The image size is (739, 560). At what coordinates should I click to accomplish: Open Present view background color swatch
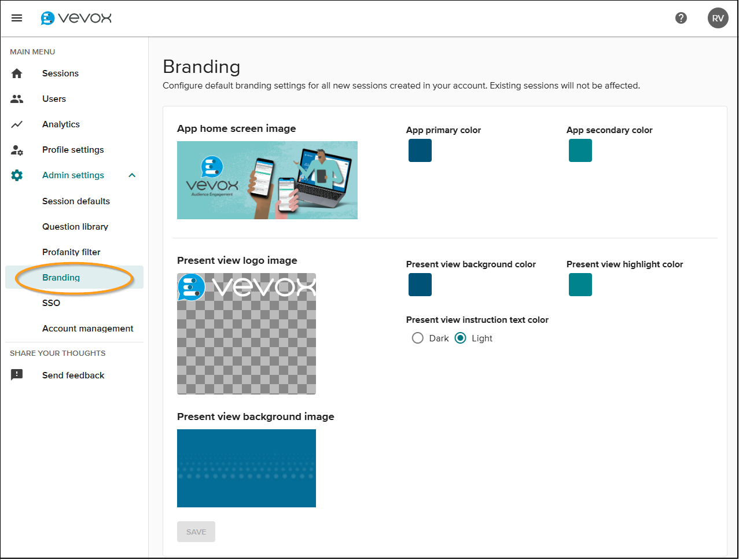[420, 285]
